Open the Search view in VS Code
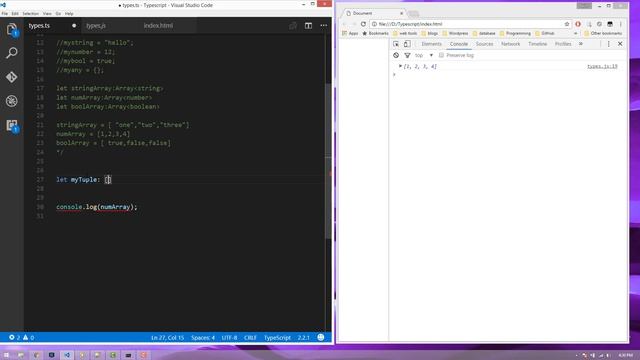Screen dimensions: 640x360 coord(12,53)
